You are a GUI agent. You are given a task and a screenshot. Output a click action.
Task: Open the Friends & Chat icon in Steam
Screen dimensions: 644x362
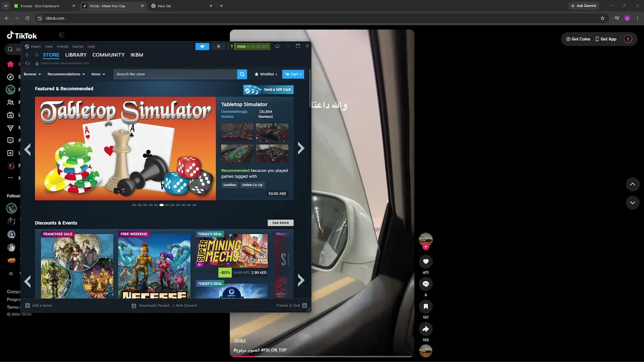[x=305, y=305]
